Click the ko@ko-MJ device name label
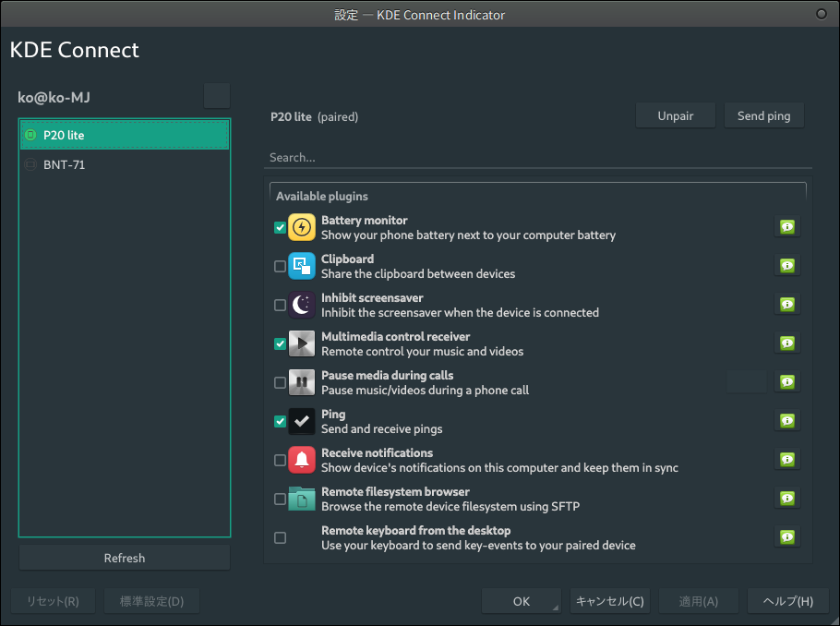 54,97
